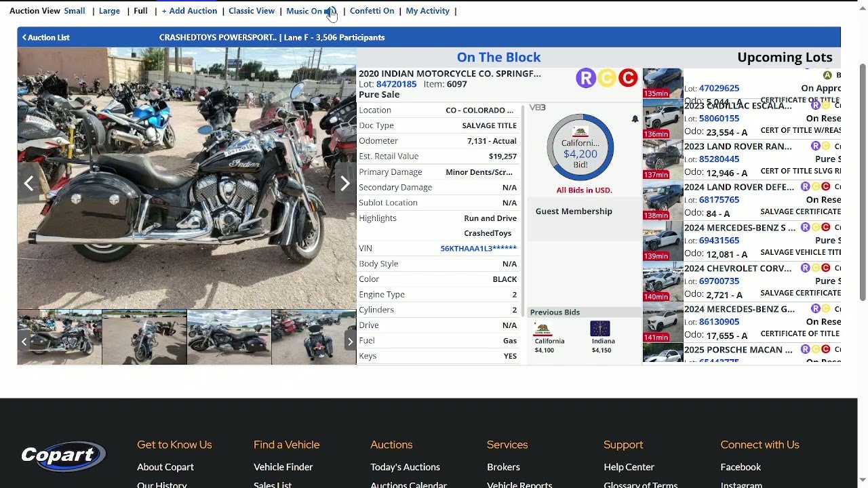This screenshot has width=868, height=488.
Task: Click the VB3 logo icon
Action: pyautogui.click(x=537, y=108)
